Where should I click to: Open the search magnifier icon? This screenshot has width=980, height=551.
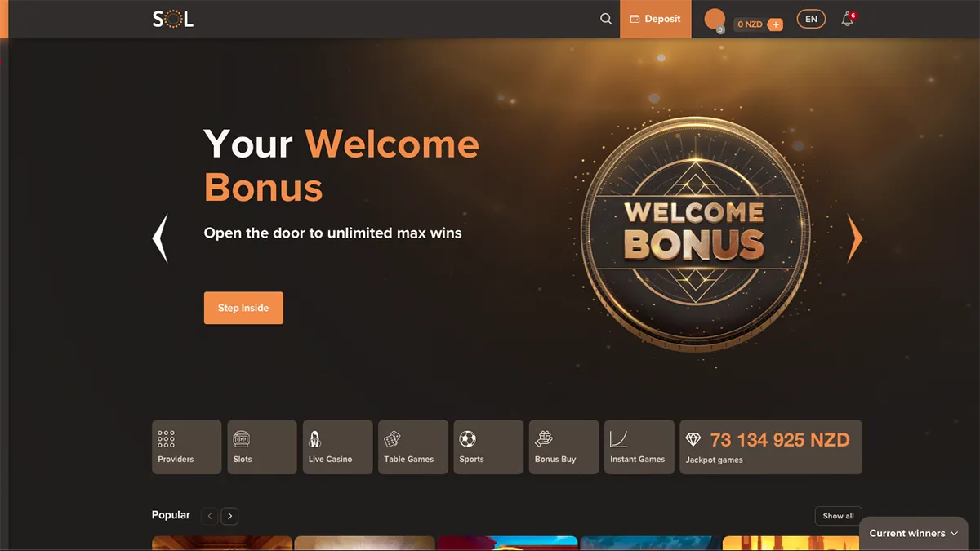(606, 19)
